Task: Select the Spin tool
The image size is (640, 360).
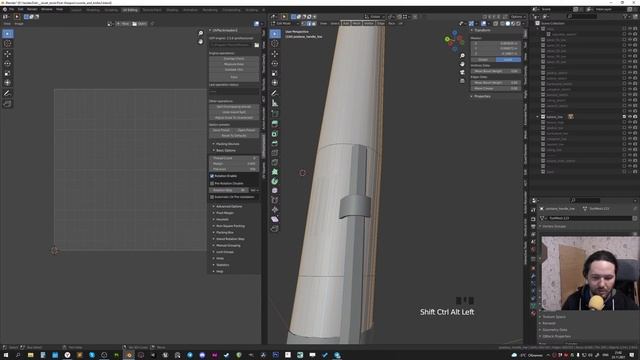Action: (275, 181)
